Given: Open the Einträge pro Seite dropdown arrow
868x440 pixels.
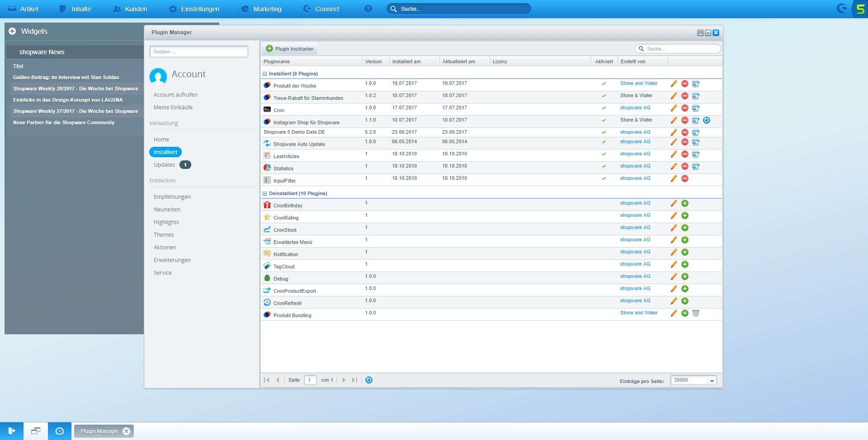Looking at the screenshot, I should click(x=712, y=380).
